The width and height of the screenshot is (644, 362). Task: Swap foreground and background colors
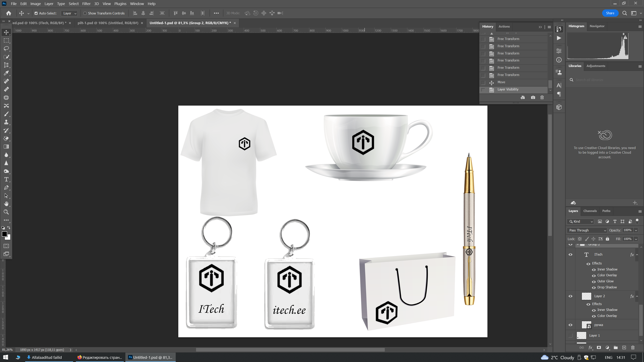[x=9, y=228]
